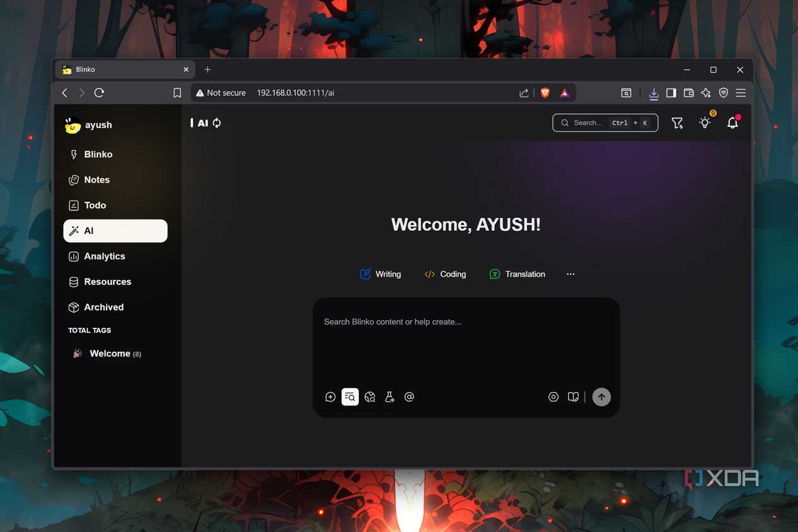Open the filter icon in the header
This screenshot has width=798, height=532.
677,124
